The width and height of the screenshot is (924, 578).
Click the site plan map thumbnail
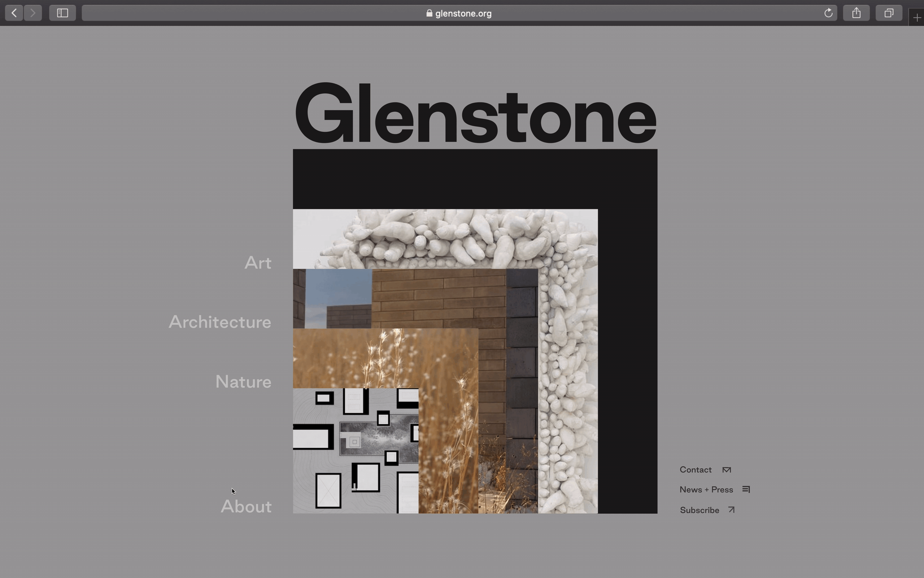point(356,451)
